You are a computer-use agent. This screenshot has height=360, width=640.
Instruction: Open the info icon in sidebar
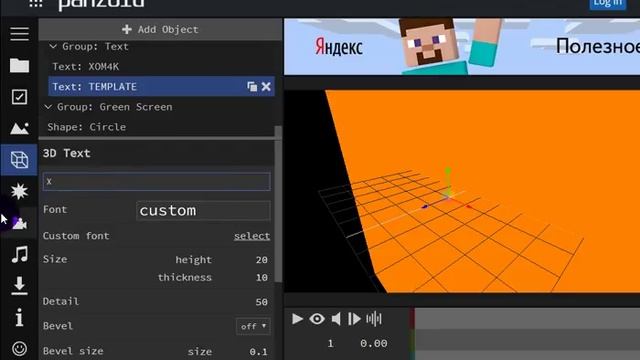19,317
